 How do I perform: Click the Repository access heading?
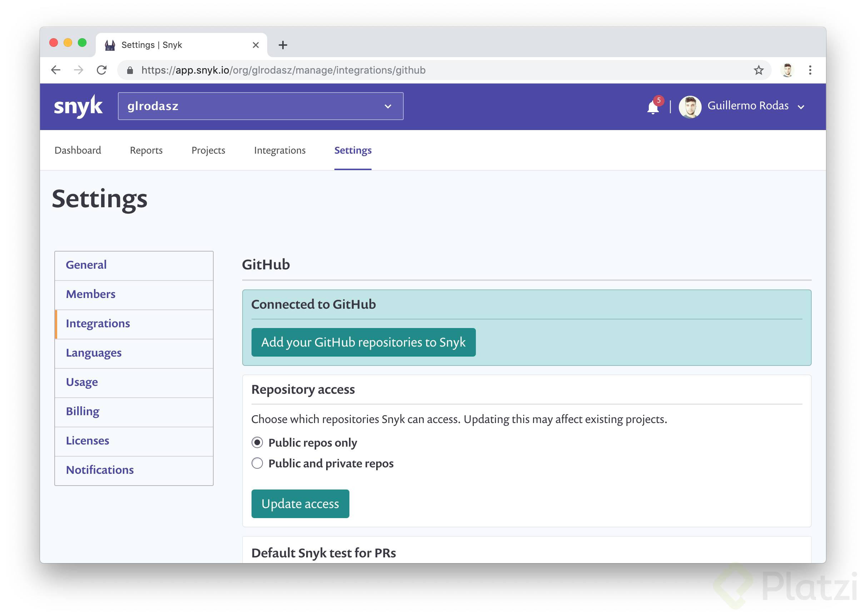[303, 389]
